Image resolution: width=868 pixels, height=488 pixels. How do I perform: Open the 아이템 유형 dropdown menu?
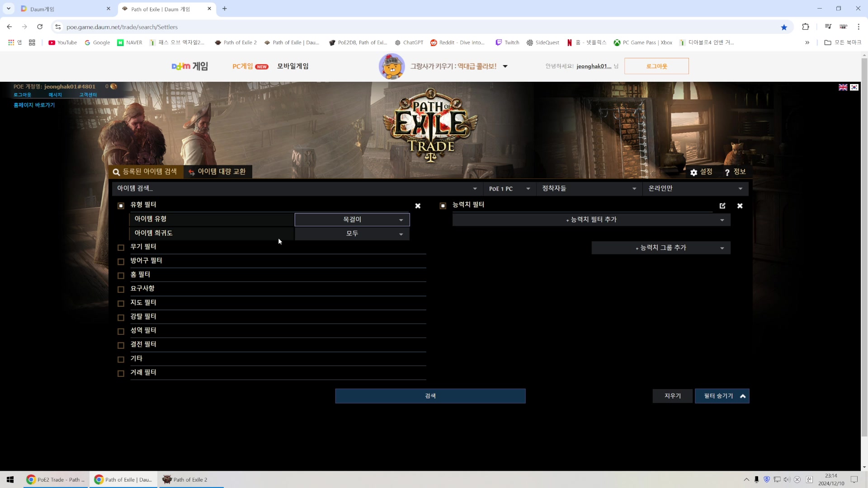(x=353, y=219)
